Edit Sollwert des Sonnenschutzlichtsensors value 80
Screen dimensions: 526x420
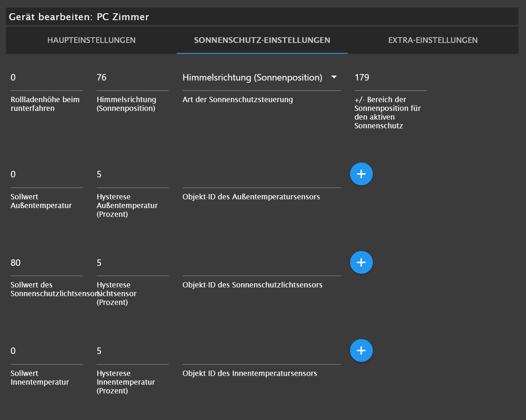46,263
